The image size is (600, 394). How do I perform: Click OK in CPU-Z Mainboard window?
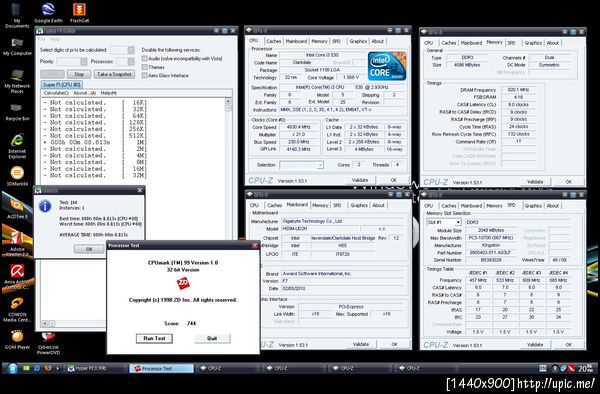[x=394, y=344]
